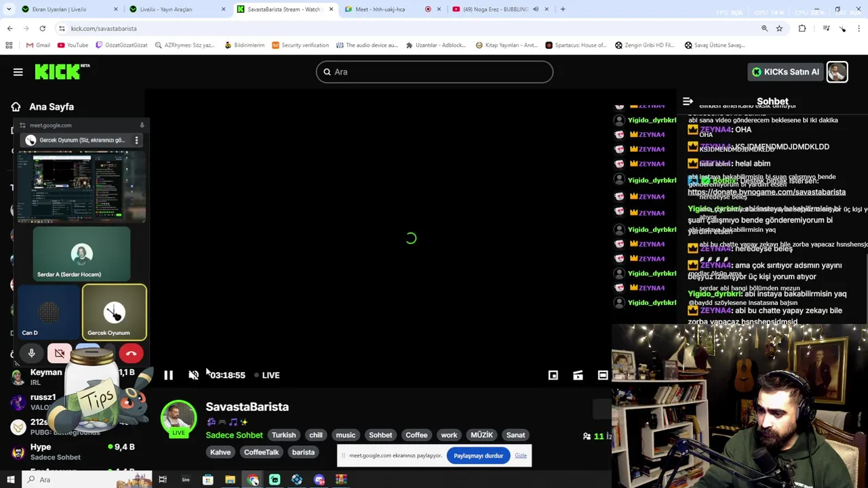Viewport: 868px width, 488px height.
Task: Click the Gercek Oyunum participant tile
Action: [114, 312]
